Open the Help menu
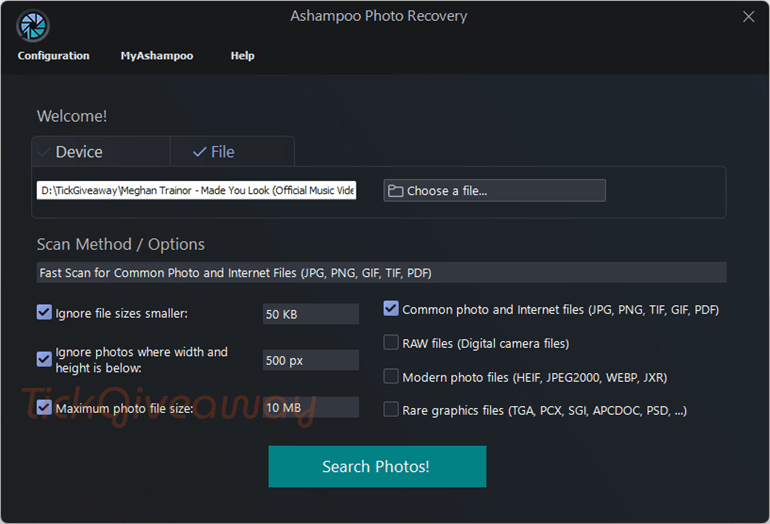Image resolution: width=770 pixels, height=524 pixels. (x=243, y=55)
